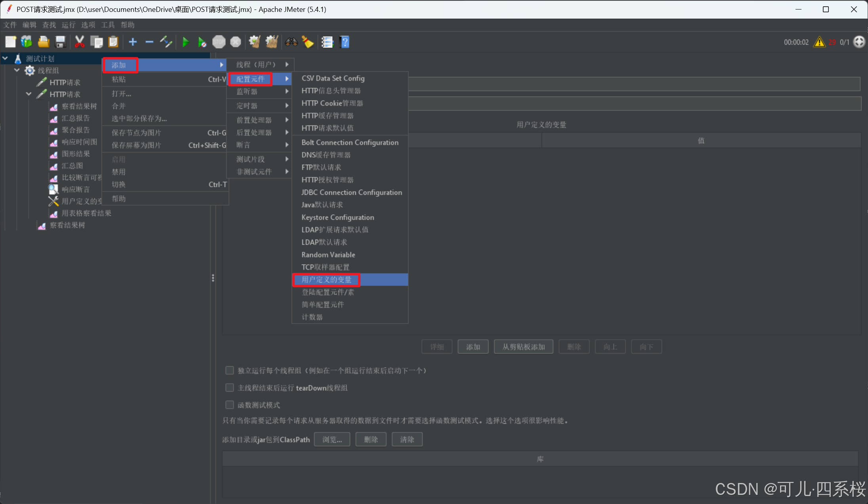
Task: Choose CSV Data Set Config menu entry
Action: [x=333, y=78]
